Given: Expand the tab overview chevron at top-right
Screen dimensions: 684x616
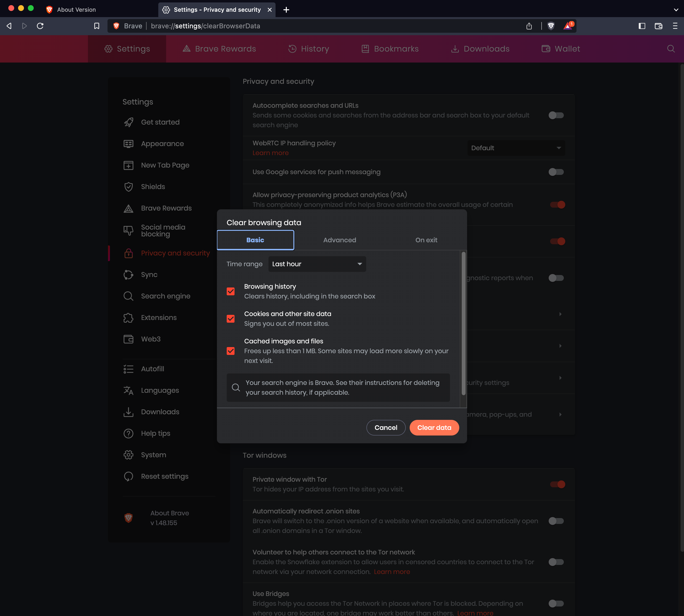Looking at the screenshot, I should click(x=676, y=10).
